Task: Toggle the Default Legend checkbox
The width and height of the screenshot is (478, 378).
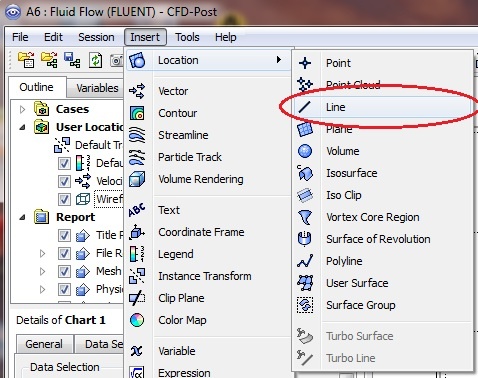Action: (64, 163)
